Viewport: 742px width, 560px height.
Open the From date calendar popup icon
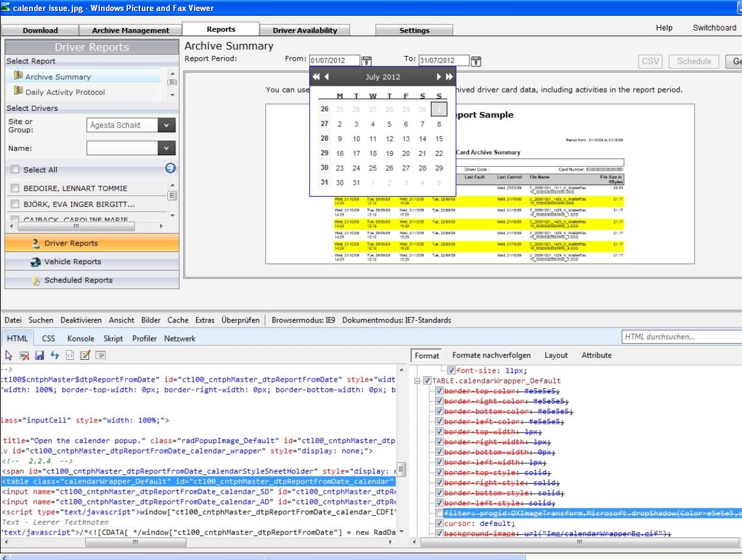[366, 60]
